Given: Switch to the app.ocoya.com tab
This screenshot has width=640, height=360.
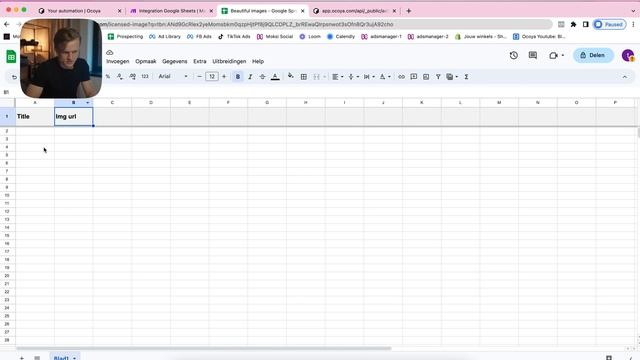Looking at the screenshot, I should (354, 11).
